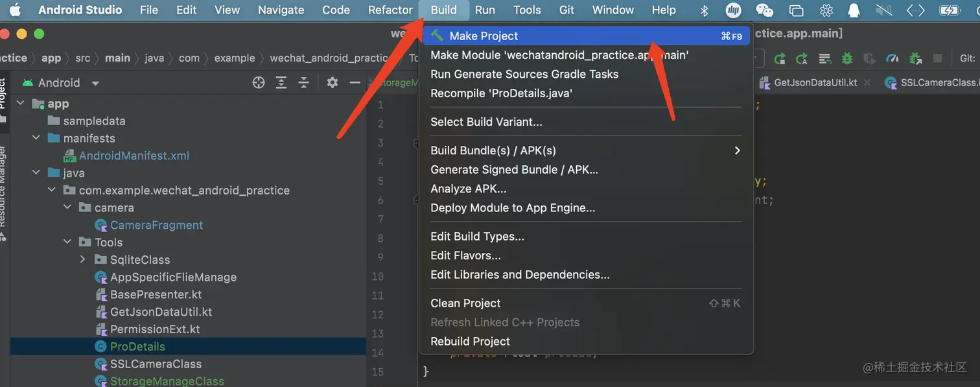Close the GetJsonDataUtil.kt tab
Image resolution: width=980 pixels, height=387 pixels.
point(869,82)
